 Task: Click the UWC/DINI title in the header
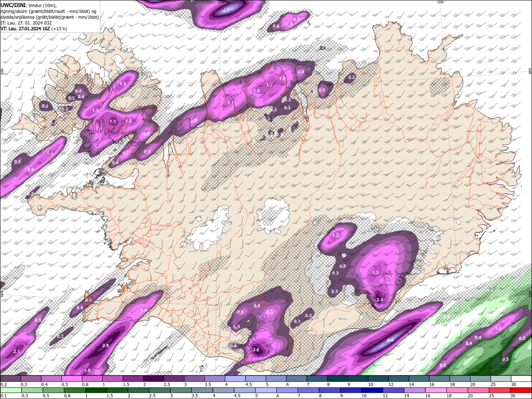(13, 5)
